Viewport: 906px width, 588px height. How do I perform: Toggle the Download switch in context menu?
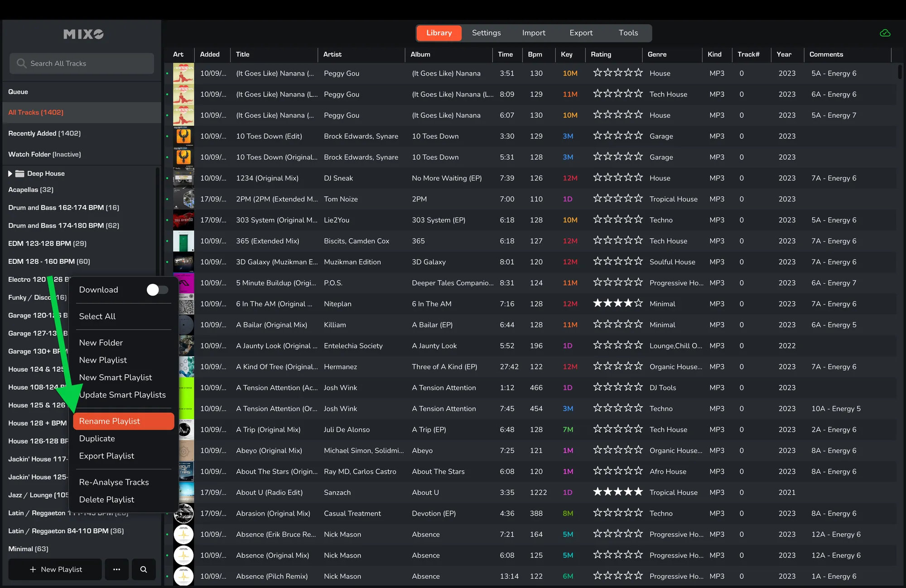[x=157, y=290]
